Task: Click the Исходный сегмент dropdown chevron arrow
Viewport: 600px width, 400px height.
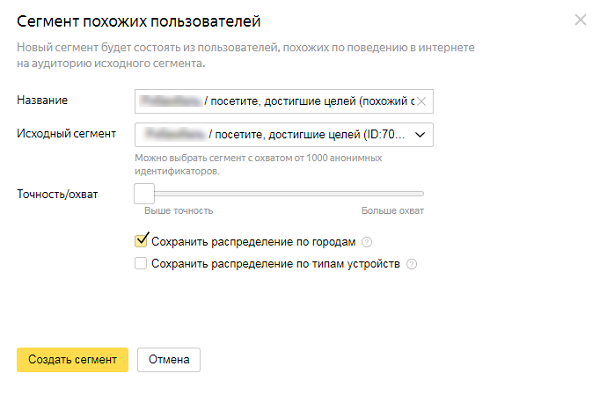Action: tap(419, 134)
